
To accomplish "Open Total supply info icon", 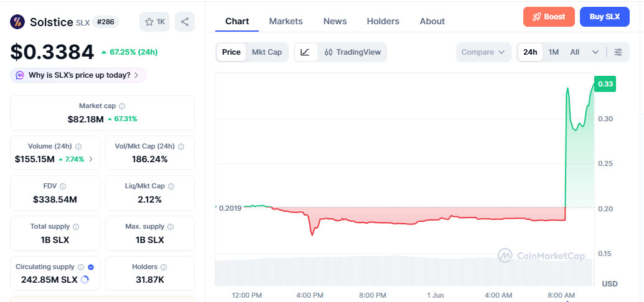I will (x=76, y=226).
